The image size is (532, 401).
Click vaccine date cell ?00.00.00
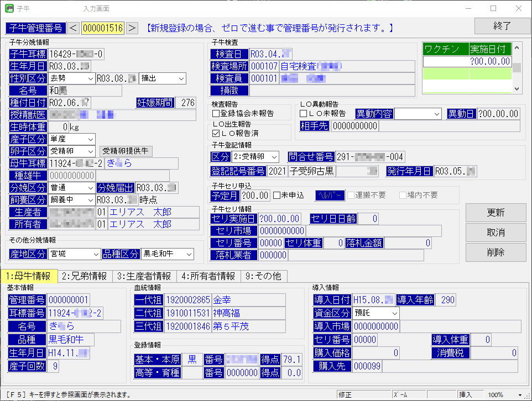(490, 61)
